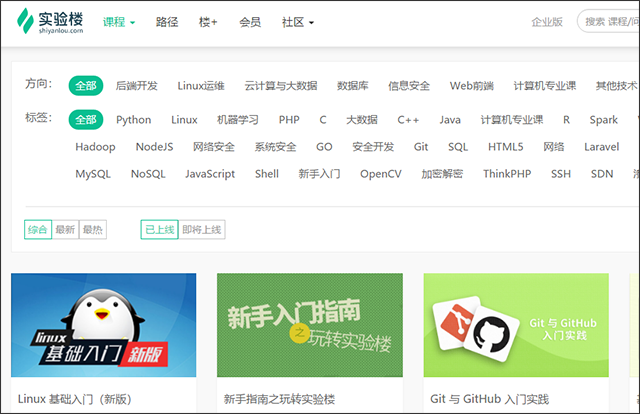Filter direction by 云计算与大数据

point(280,86)
